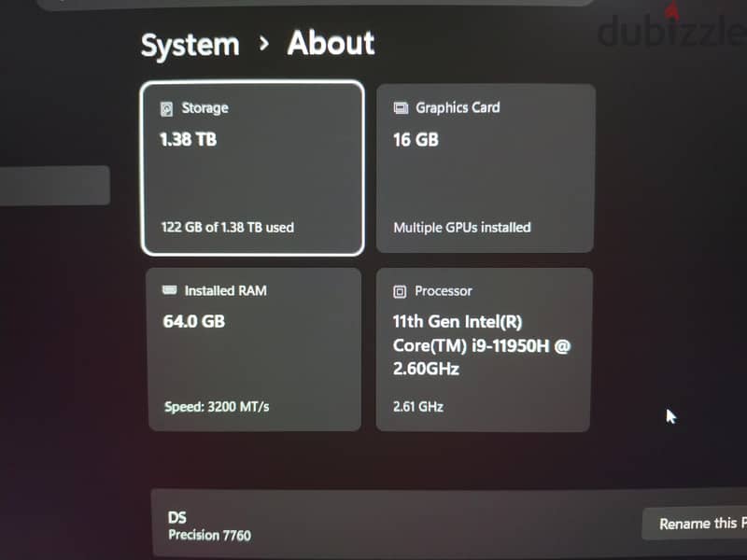Image resolution: width=747 pixels, height=560 pixels.
Task: Click the 2.61 GHz processor speed text
Action: pos(417,407)
